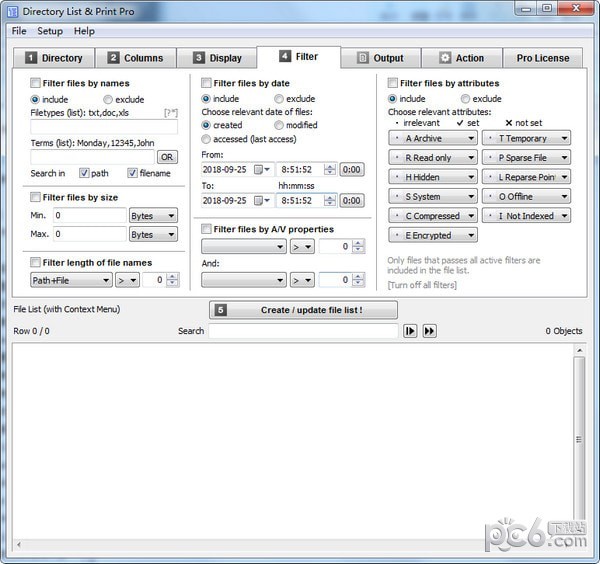Screen dimensions: 600x564
Task: Select exclude under Filter files by date
Action: pyautogui.click(x=279, y=99)
